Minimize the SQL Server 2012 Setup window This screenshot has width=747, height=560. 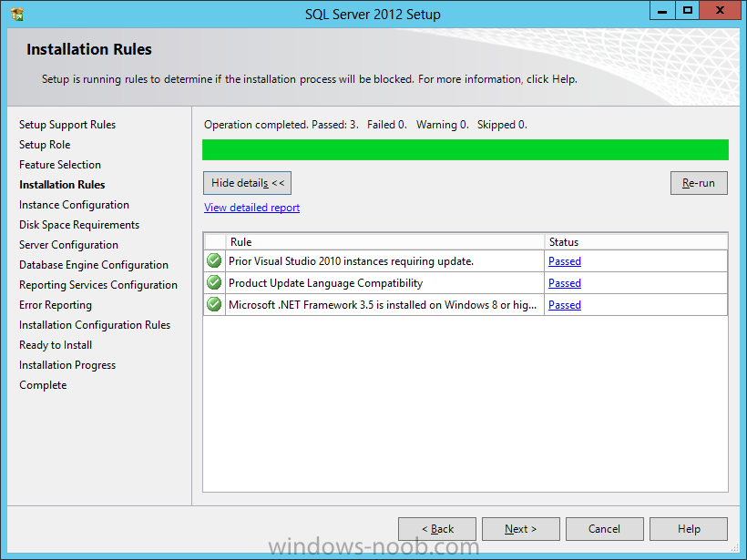coord(662,11)
